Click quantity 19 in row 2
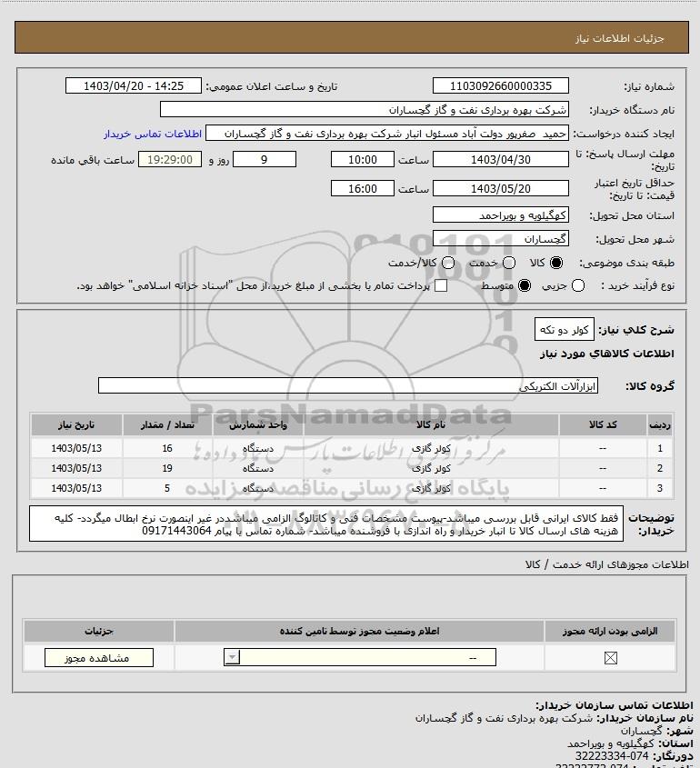700x768 pixels. click(x=167, y=468)
